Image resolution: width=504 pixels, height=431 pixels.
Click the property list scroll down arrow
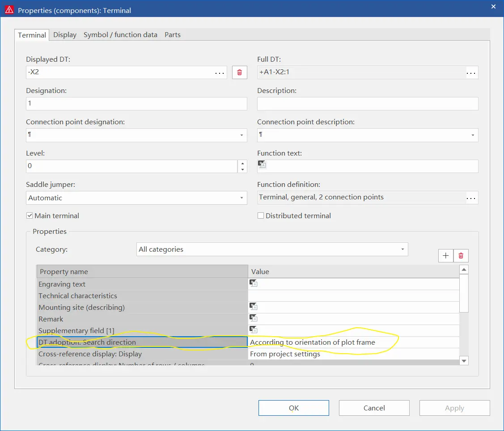tap(464, 361)
